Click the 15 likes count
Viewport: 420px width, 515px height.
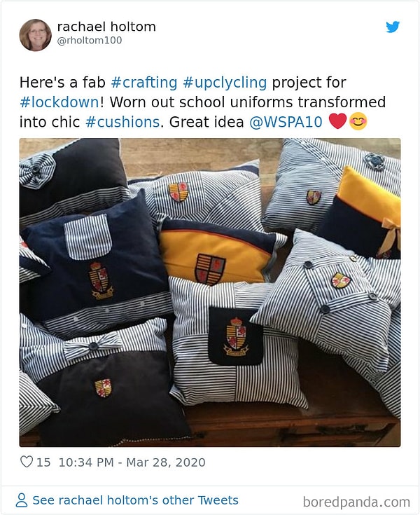pos(43,462)
